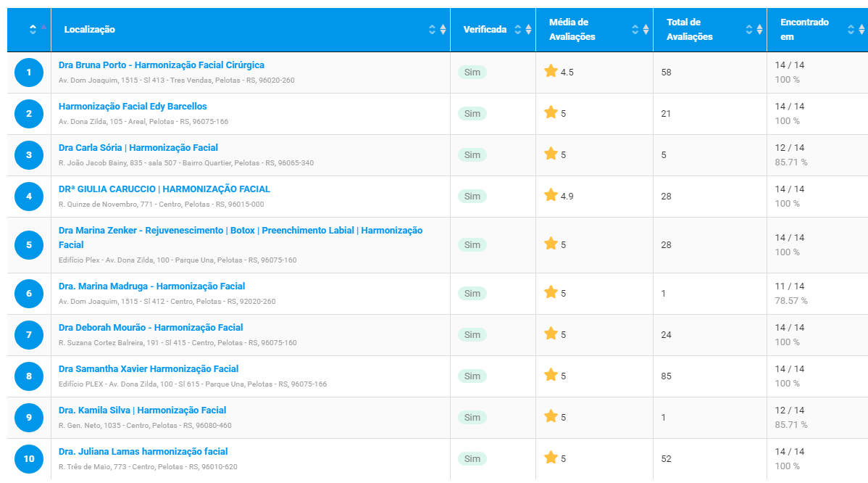Click the star icon for DRª GIULIA CARUCCIO

[551, 195]
